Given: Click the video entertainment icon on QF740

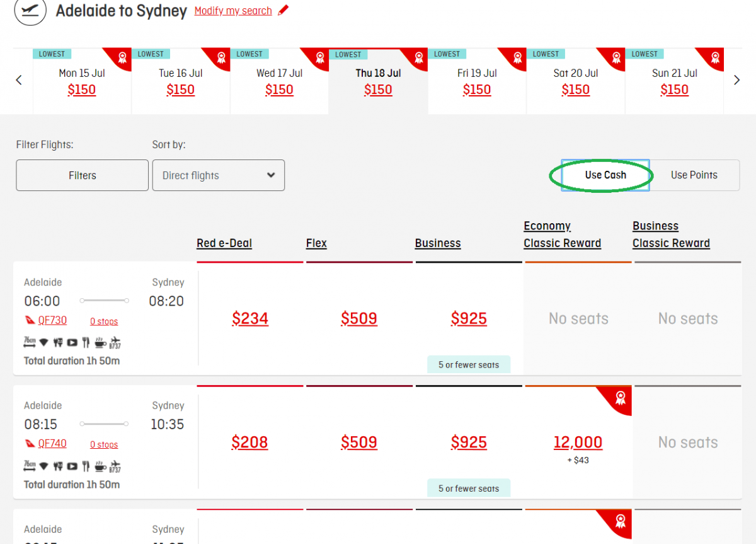Looking at the screenshot, I should (72, 466).
